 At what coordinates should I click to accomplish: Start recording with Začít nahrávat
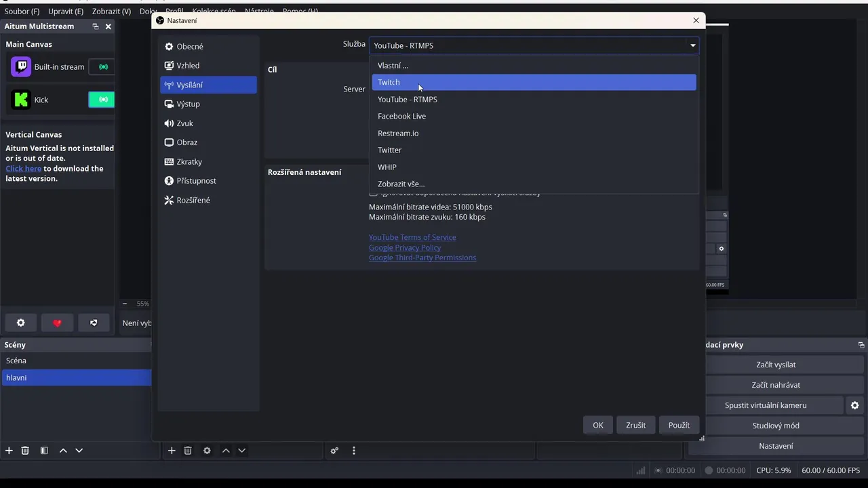776,385
